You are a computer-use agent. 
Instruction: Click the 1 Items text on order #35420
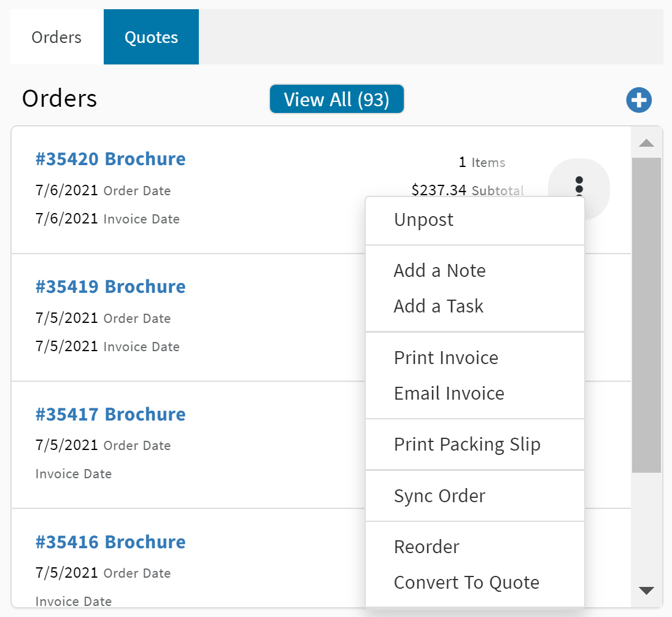pyautogui.click(x=482, y=163)
